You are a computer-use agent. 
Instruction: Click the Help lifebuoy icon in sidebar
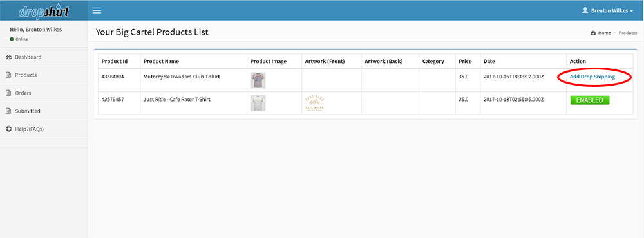click(x=8, y=129)
